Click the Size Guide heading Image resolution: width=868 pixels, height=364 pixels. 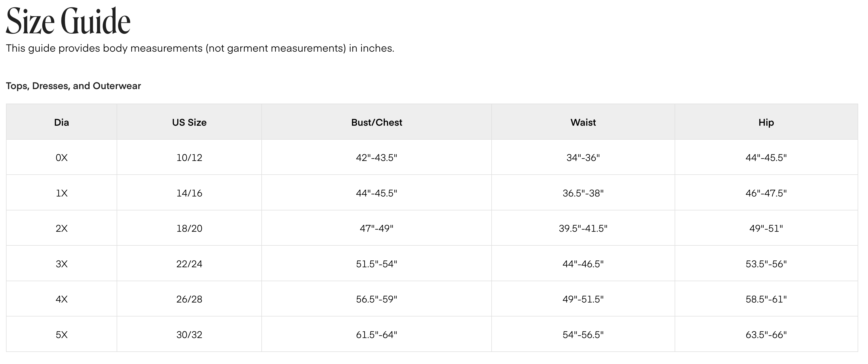coord(68,21)
